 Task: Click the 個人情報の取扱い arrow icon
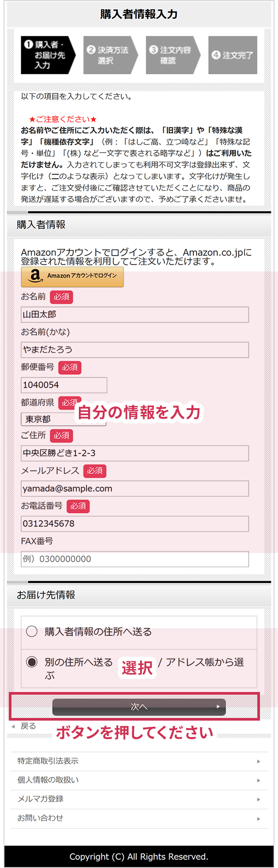259,780
